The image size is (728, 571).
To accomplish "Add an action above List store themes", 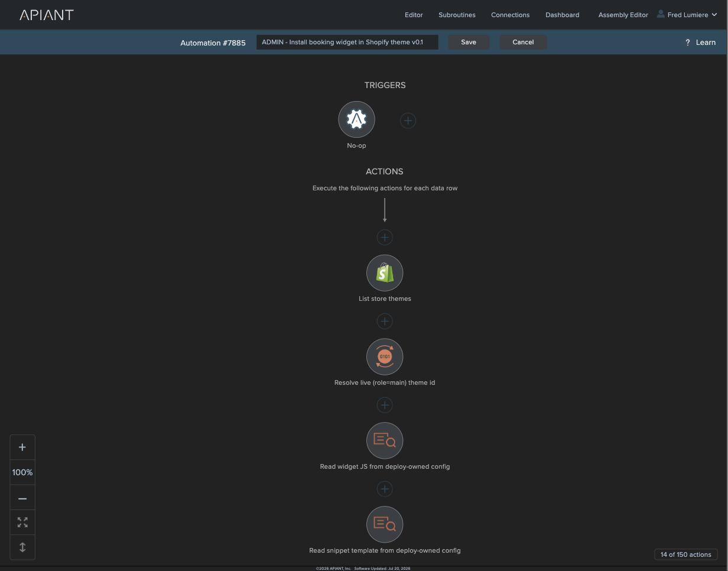I will (385, 237).
